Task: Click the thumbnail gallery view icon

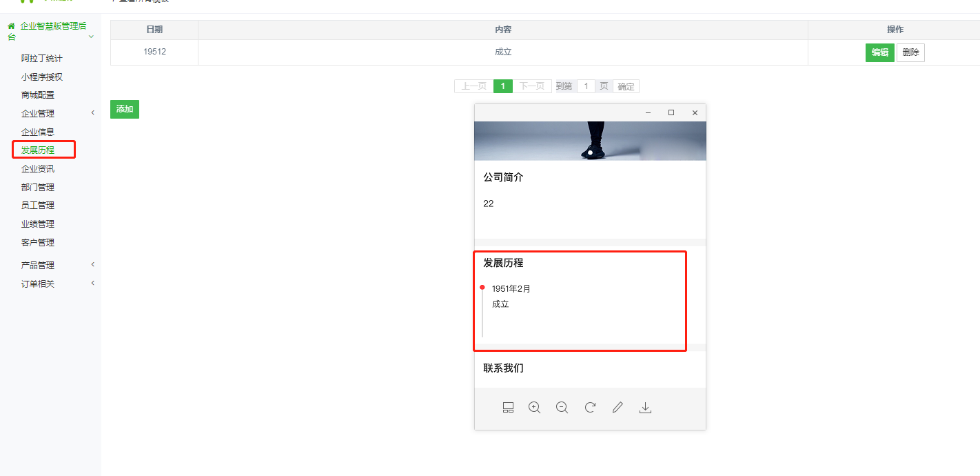Action: coord(508,408)
